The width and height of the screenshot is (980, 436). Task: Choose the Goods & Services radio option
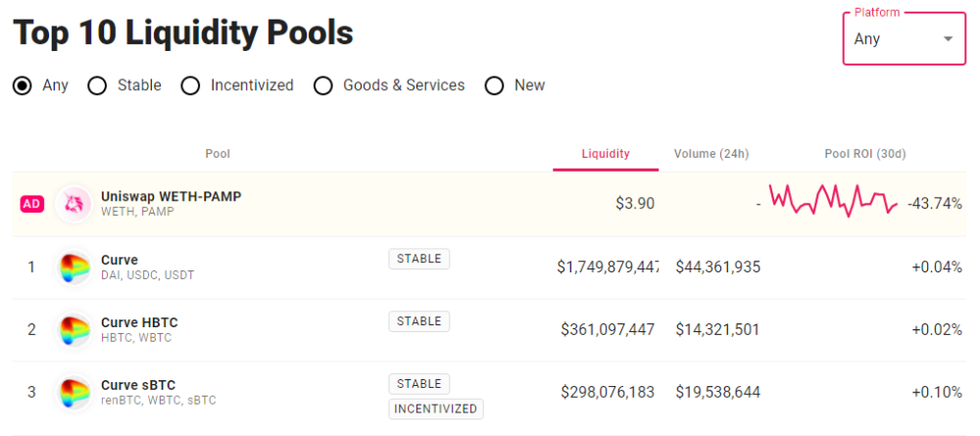322,85
